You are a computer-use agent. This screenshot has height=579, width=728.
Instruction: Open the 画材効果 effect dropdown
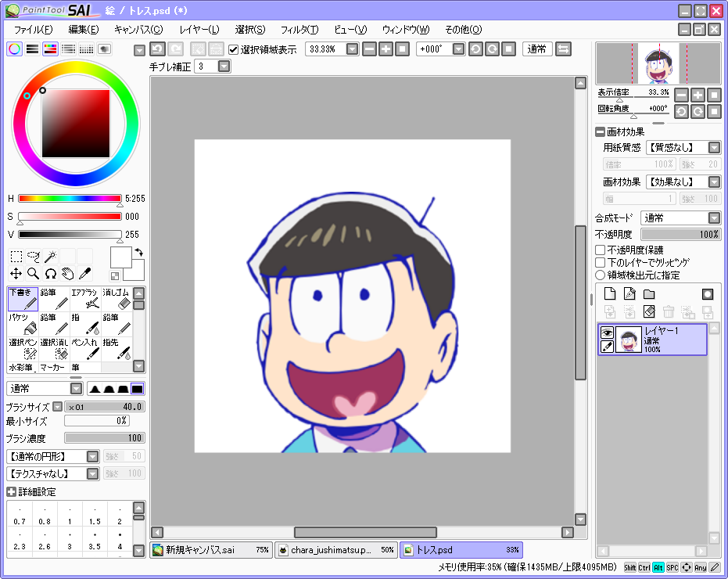[714, 182]
